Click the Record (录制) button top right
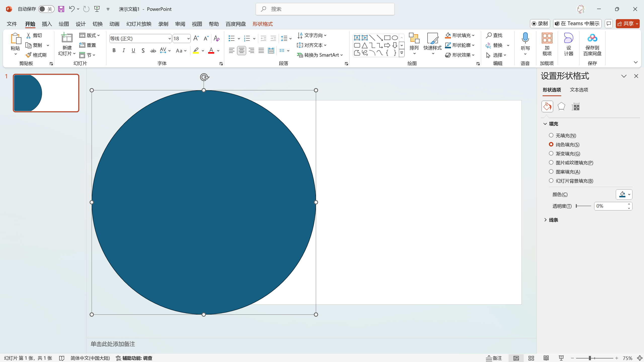 (540, 24)
